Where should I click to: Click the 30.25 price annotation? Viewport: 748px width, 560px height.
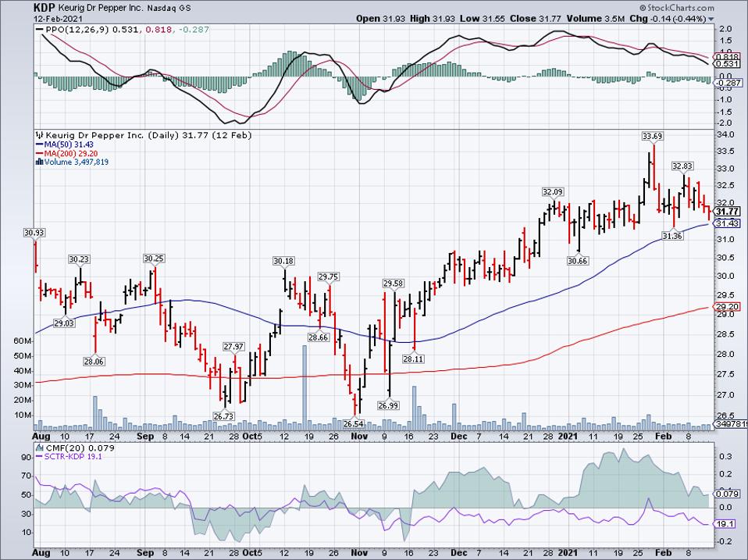[x=154, y=259]
